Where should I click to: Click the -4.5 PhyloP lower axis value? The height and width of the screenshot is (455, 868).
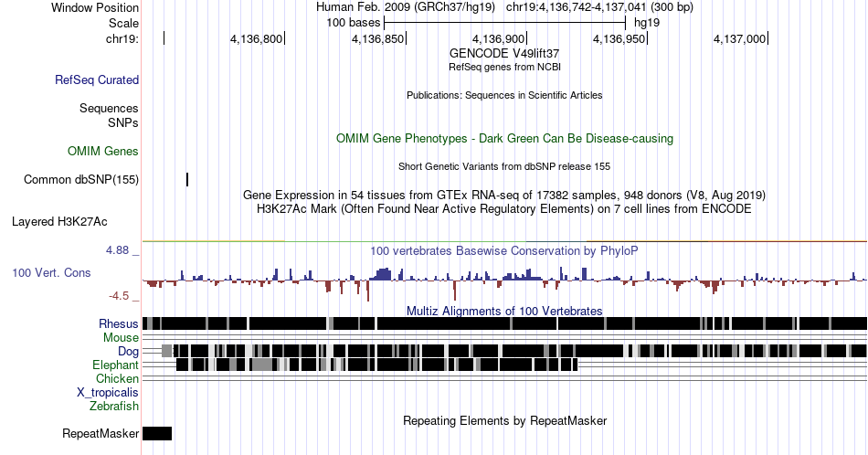(x=119, y=296)
